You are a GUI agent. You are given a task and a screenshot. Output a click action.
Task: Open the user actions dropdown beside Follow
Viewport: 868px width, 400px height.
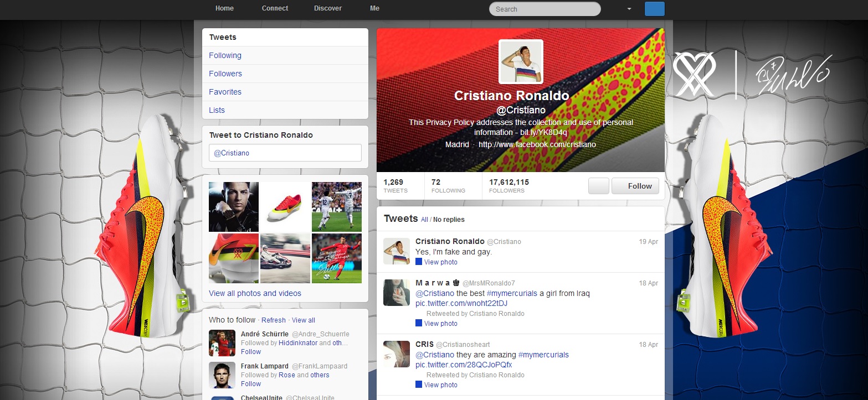pyautogui.click(x=599, y=186)
